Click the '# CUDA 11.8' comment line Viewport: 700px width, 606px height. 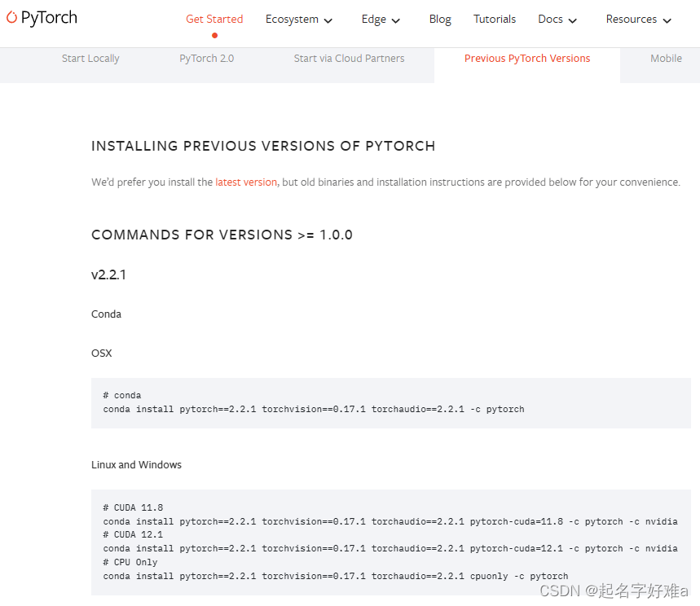tap(133, 507)
